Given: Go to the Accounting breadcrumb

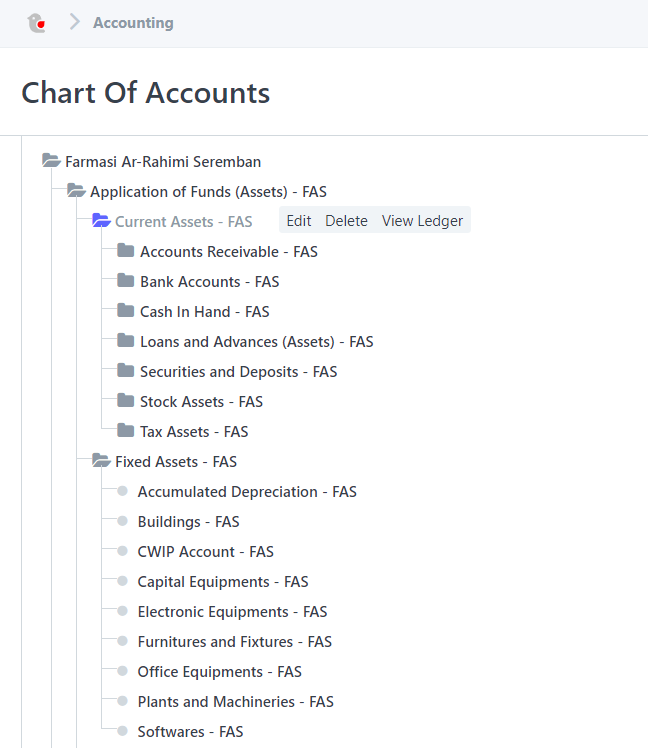Looking at the screenshot, I should point(133,23).
